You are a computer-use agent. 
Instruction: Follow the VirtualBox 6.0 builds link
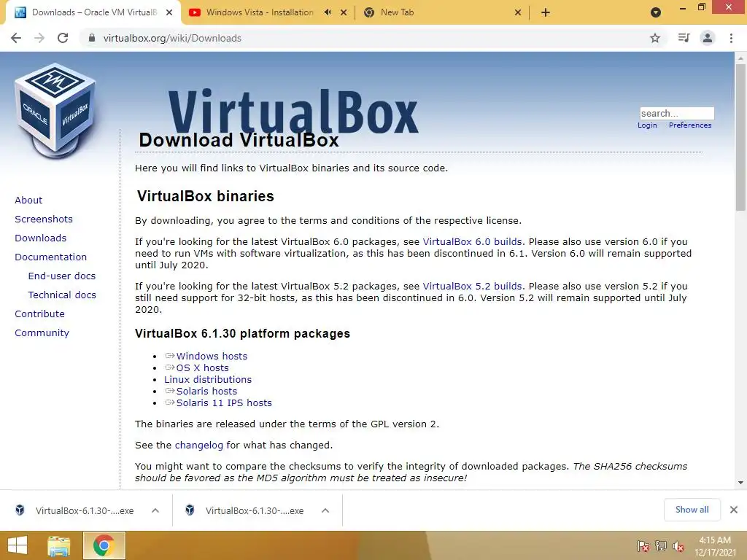(x=472, y=242)
